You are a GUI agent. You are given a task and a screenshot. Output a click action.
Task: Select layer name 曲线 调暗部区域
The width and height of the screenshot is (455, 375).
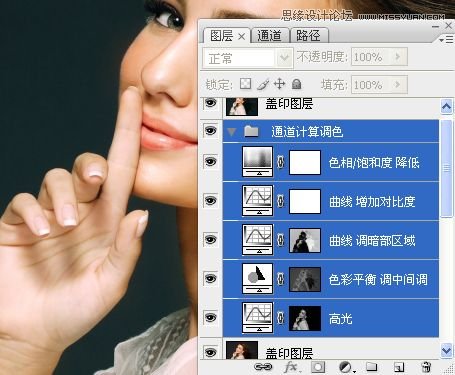tap(372, 241)
